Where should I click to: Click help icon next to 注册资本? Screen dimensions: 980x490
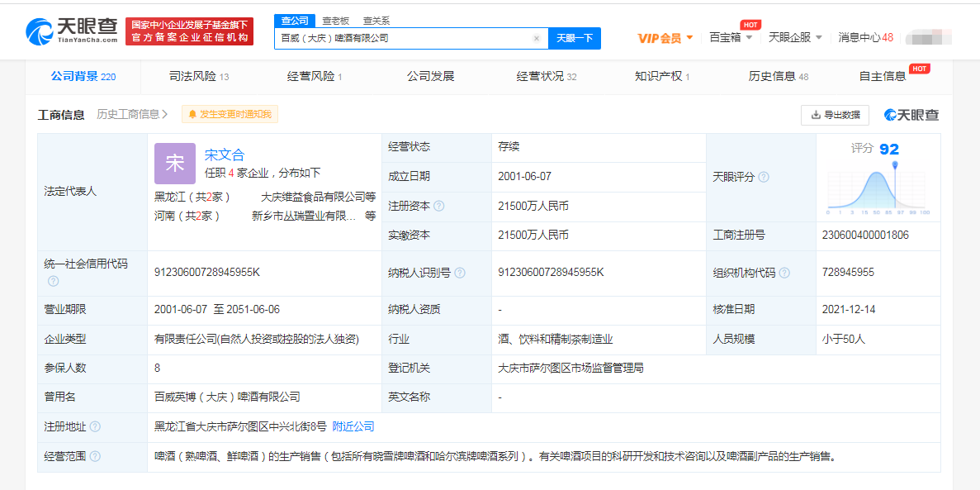pyautogui.click(x=438, y=206)
